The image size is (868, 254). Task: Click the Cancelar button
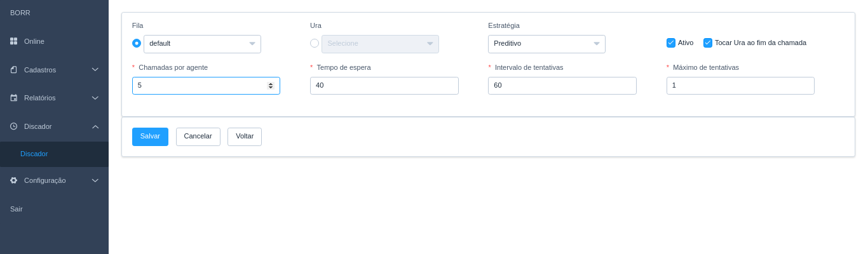click(198, 137)
